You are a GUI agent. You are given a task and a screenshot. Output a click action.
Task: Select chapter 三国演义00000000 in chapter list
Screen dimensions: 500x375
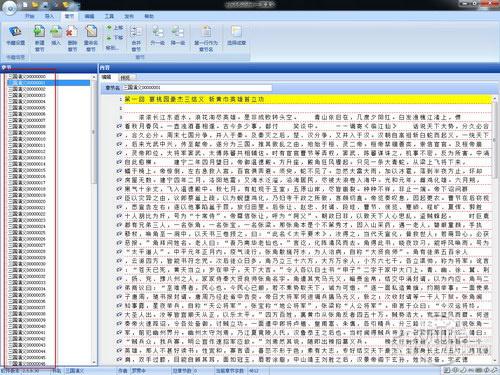tap(29, 76)
